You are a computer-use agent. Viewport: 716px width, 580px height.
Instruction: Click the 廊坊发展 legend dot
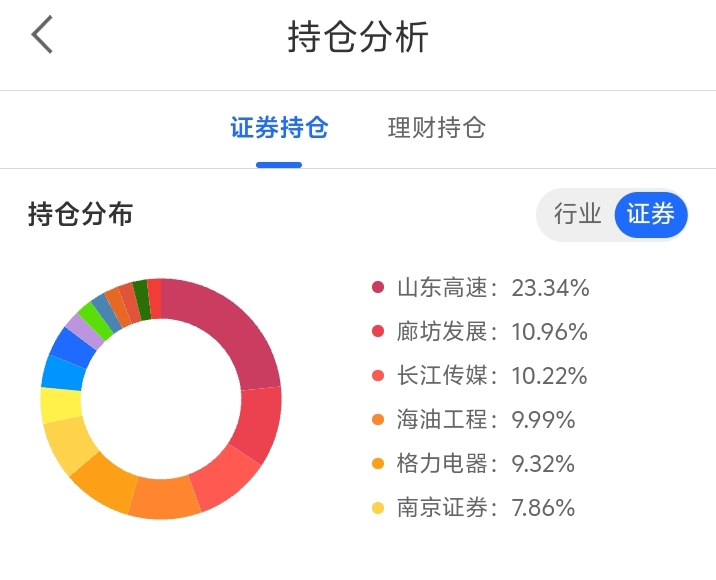pos(378,332)
